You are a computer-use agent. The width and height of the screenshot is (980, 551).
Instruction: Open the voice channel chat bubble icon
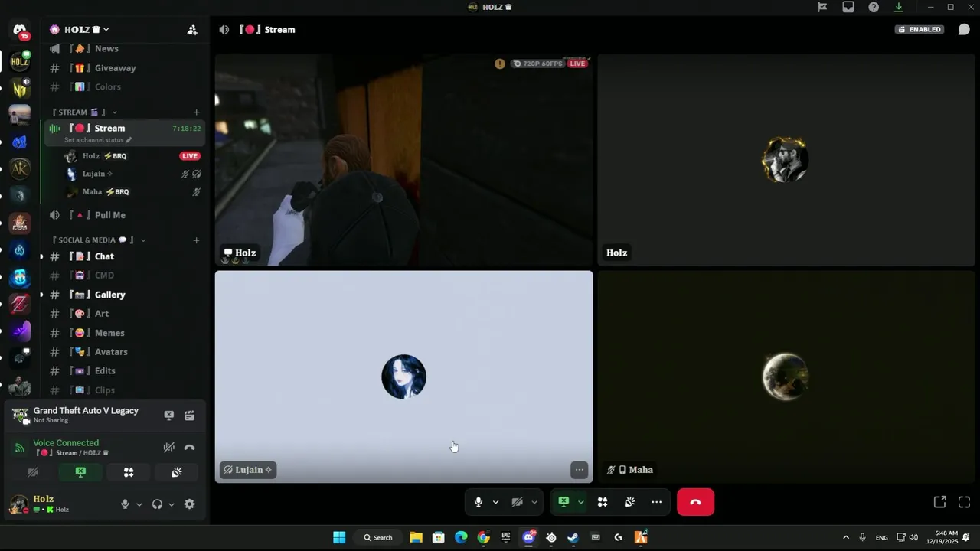(x=964, y=30)
